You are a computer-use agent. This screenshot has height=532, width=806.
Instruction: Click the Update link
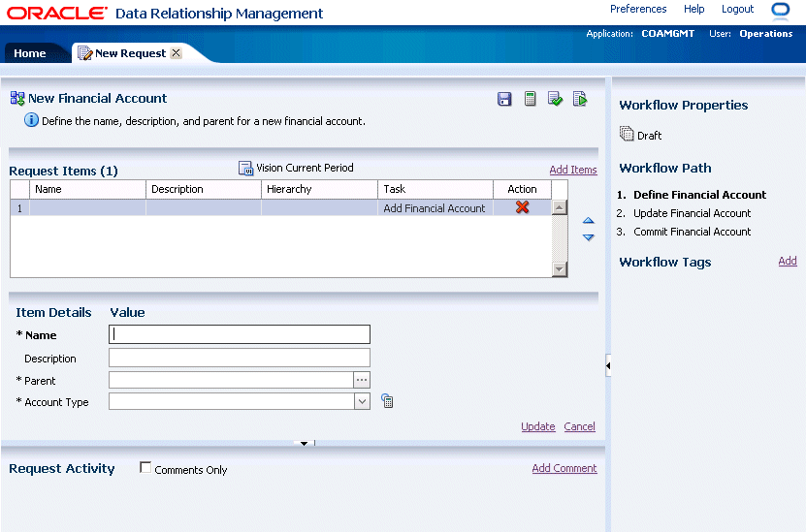pos(538,426)
